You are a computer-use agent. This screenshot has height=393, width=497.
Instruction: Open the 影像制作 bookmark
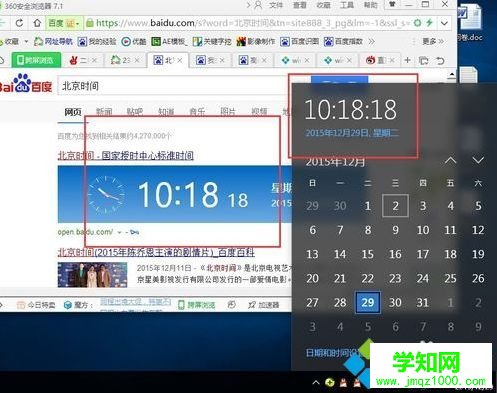(256, 41)
